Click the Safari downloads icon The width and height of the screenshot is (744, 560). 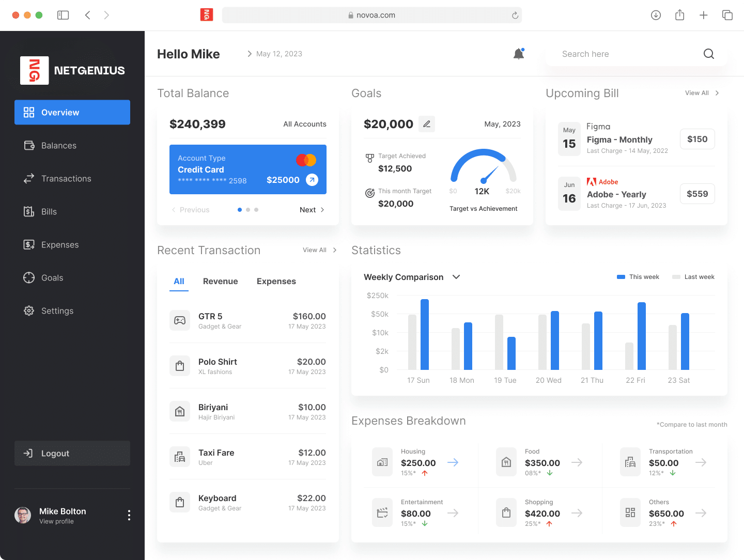[x=656, y=15]
